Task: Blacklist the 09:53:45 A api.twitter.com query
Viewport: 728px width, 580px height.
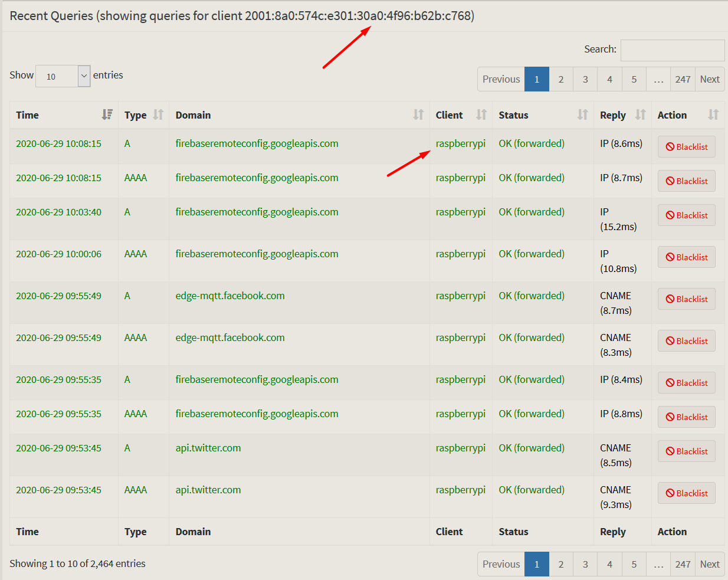Action: [687, 451]
